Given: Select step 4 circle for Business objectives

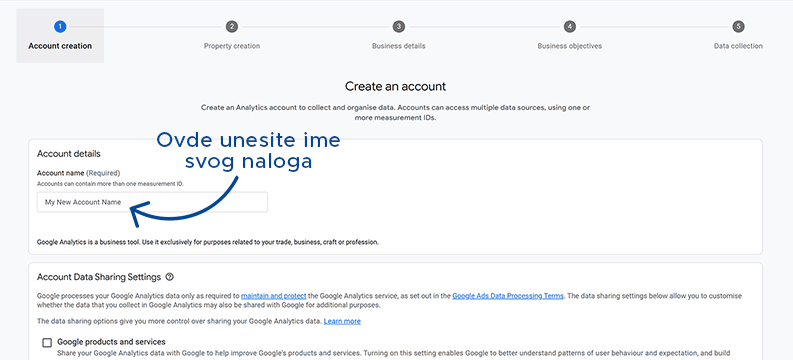Looking at the screenshot, I should (569, 26).
